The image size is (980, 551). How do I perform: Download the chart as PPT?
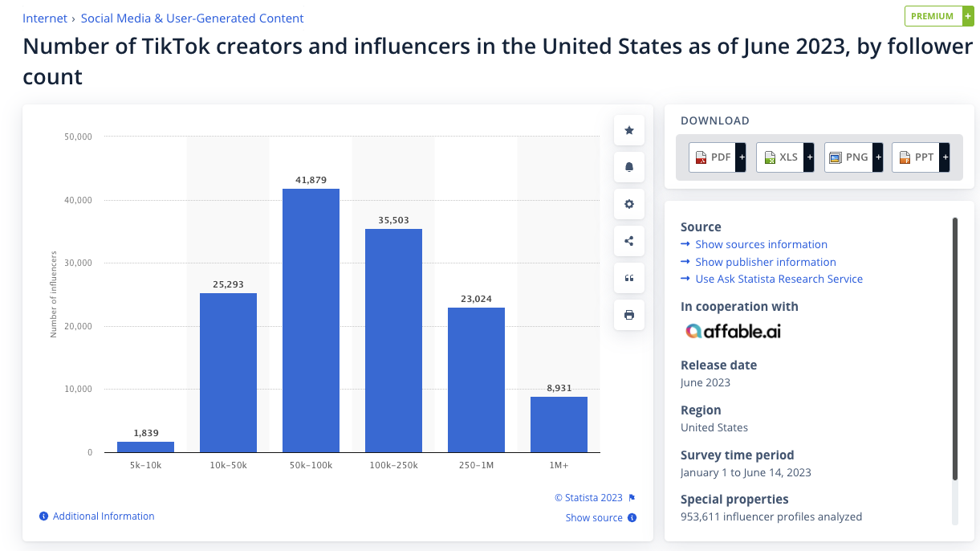[920, 157]
